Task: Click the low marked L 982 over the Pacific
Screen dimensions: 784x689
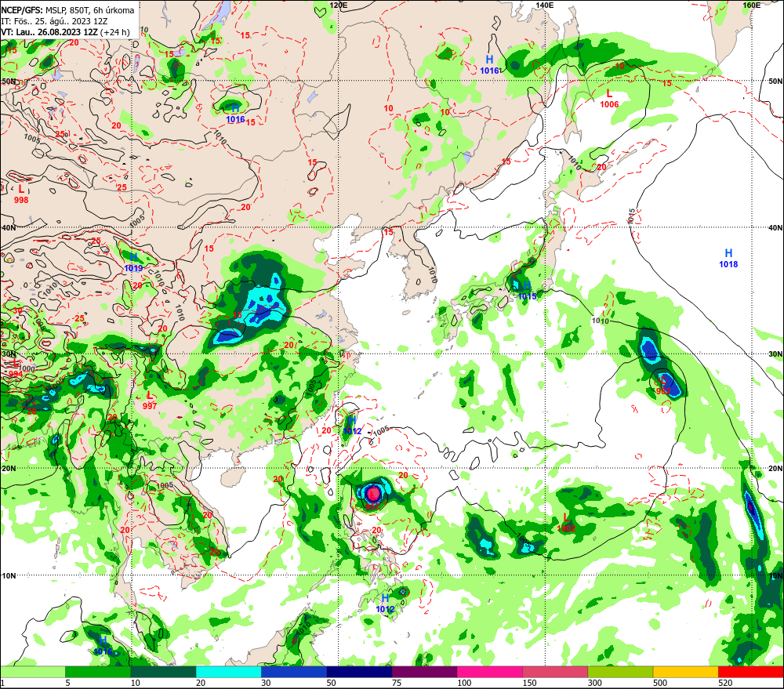Action: (x=663, y=385)
